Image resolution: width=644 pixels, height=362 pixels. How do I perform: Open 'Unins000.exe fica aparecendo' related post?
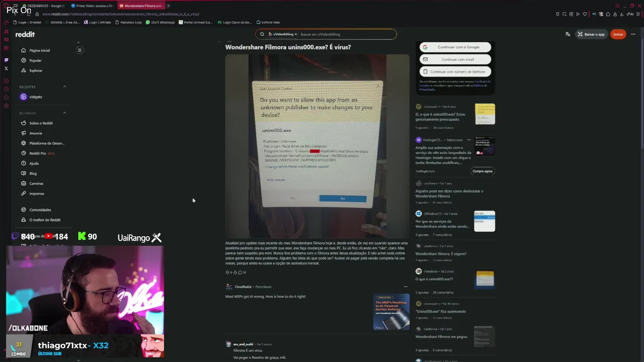click(x=441, y=311)
